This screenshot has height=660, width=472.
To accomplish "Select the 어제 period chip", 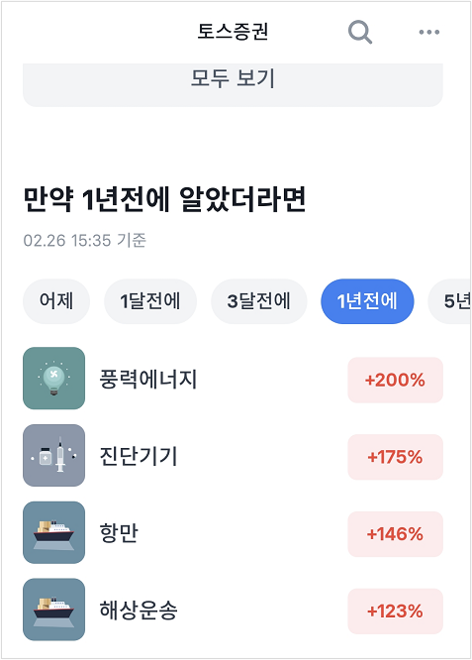I will coord(56,301).
